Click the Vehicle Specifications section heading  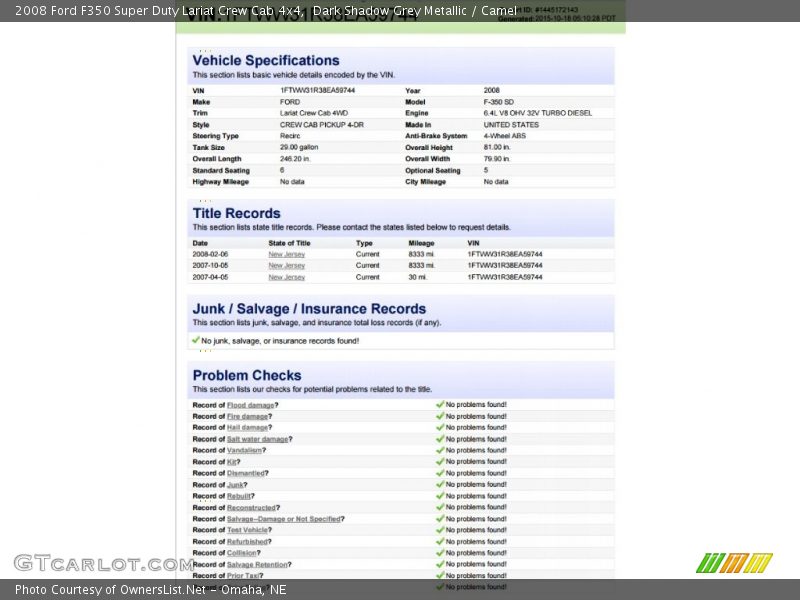(266, 60)
